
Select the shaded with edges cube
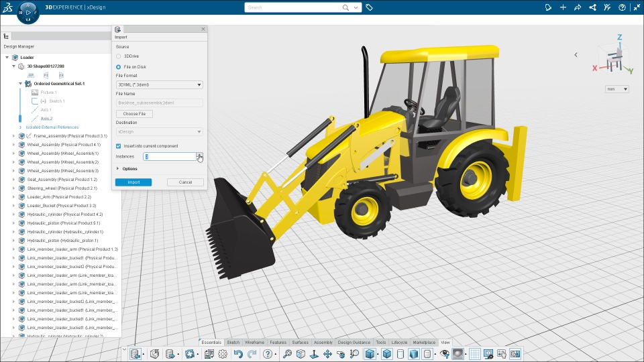click(x=387, y=354)
